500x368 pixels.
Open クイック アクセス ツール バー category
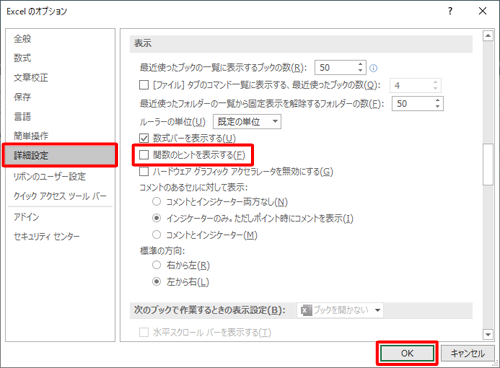[x=60, y=196]
